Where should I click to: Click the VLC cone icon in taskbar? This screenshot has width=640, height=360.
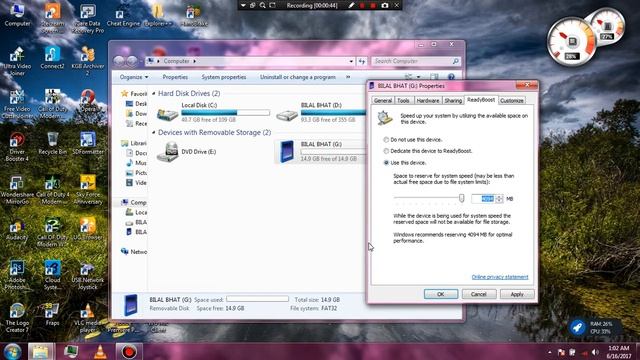(100, 351)
